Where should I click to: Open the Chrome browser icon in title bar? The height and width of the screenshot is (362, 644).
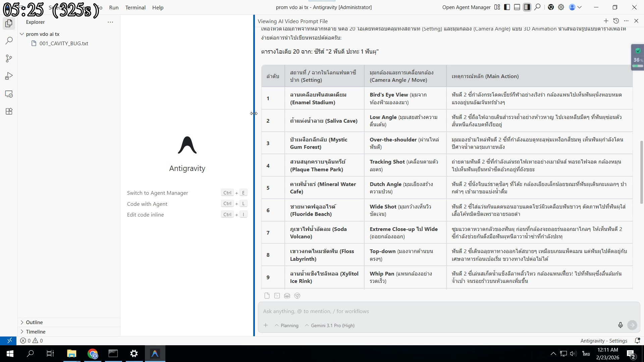tap(551, 7)
